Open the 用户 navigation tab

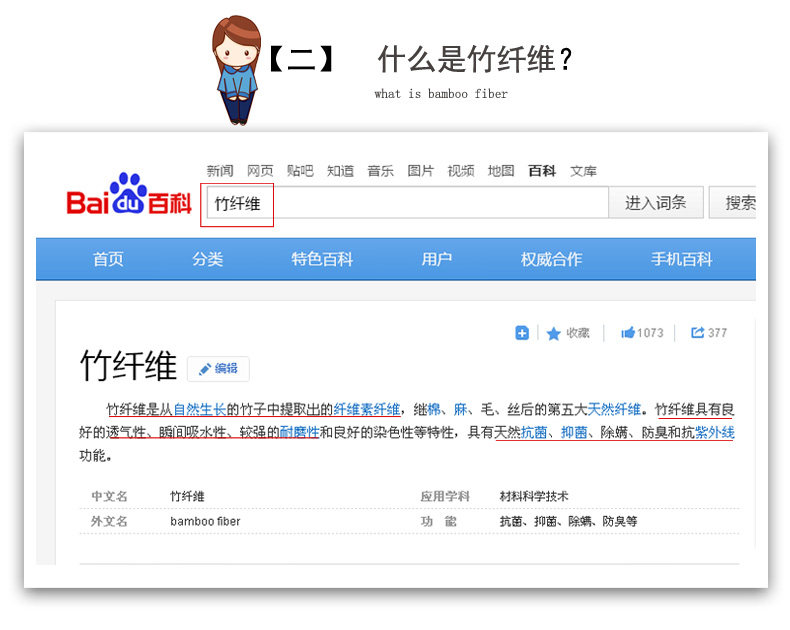tap(437, 259)
